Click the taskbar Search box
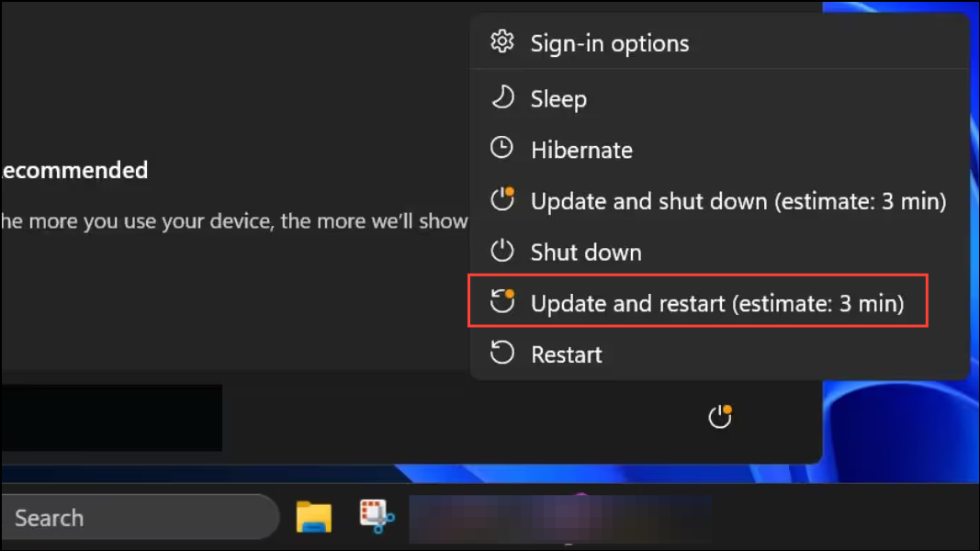Image resolution: width=980 pixels, height=551 pixels. pos(139,517)
